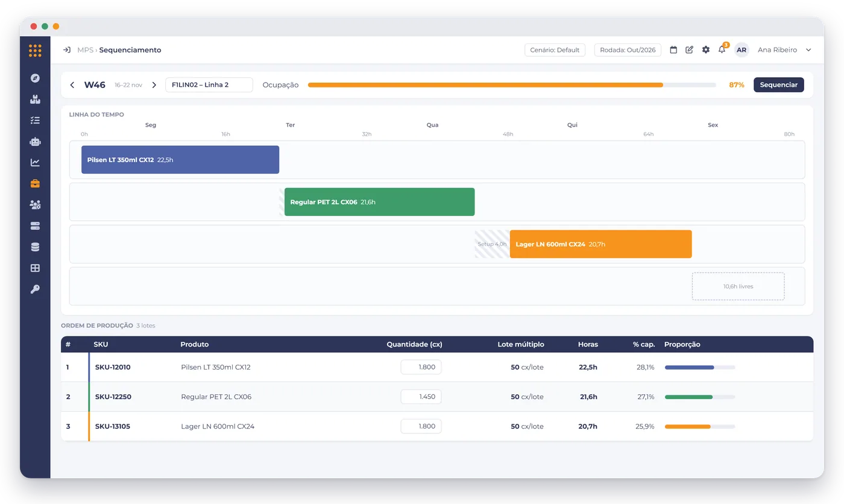Open the calendar icon in top bar
Viewport: 844px width, 504px height.
tap(673, 50)
